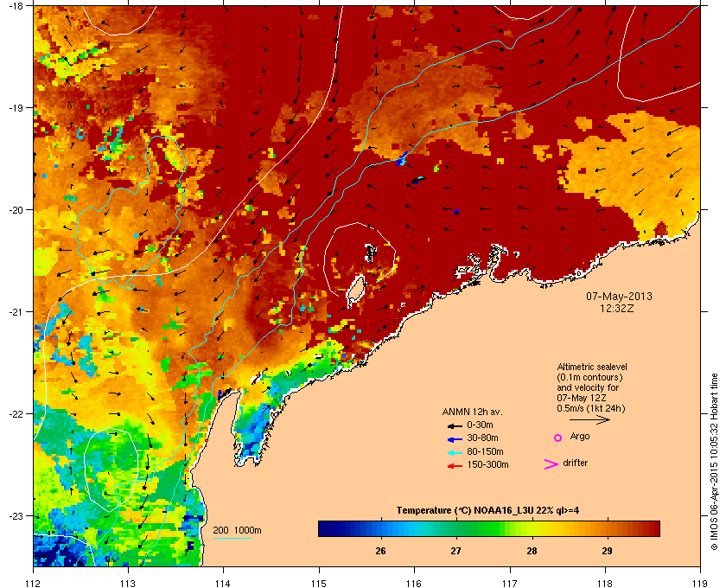Click the 'Altimetric sealevel' legend text

[592, 367]
